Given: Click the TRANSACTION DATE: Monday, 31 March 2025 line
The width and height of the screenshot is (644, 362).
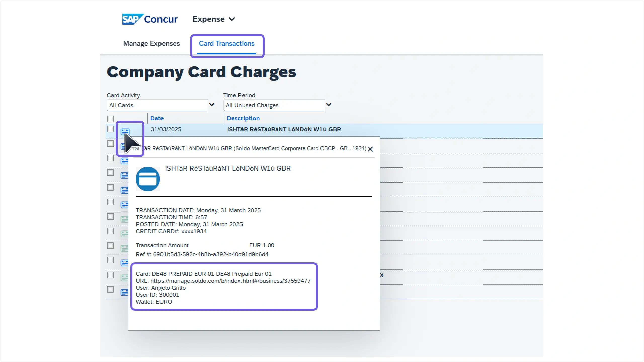Looking at the screenshot, I should [x=198, y=210].
